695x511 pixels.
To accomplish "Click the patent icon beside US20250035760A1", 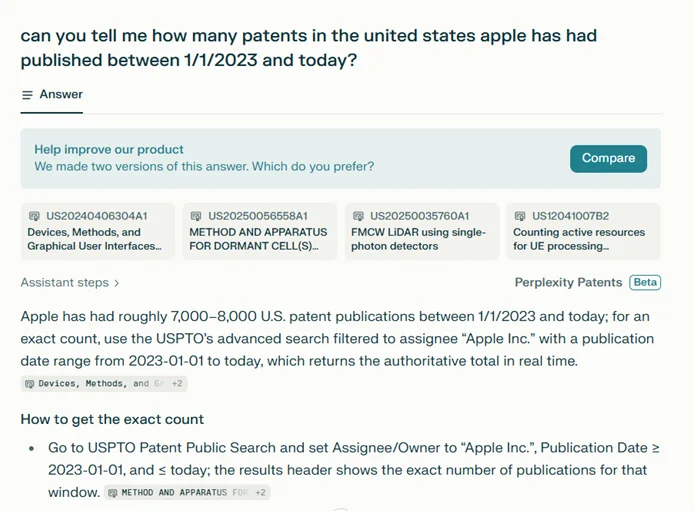I will tap(359, 216).
